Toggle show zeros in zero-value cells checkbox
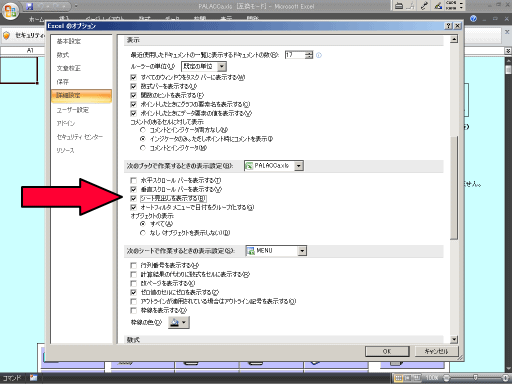 133,292
